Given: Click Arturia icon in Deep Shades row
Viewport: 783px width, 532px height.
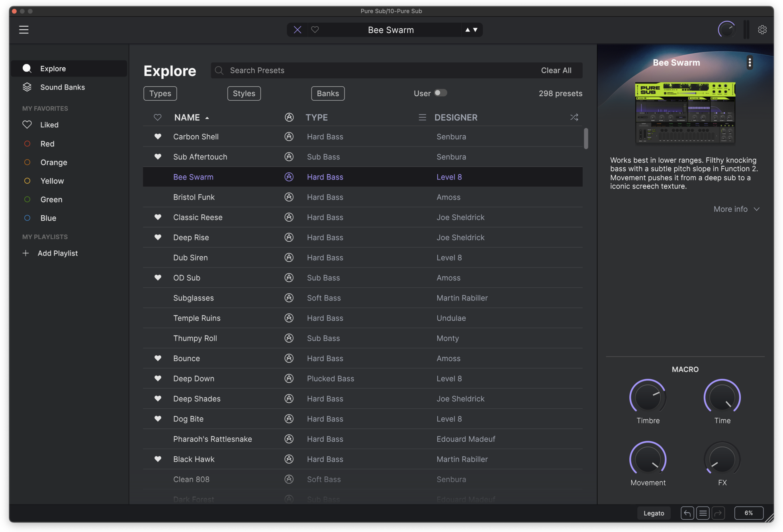Looking at the screenshot, I should (289, 399).
